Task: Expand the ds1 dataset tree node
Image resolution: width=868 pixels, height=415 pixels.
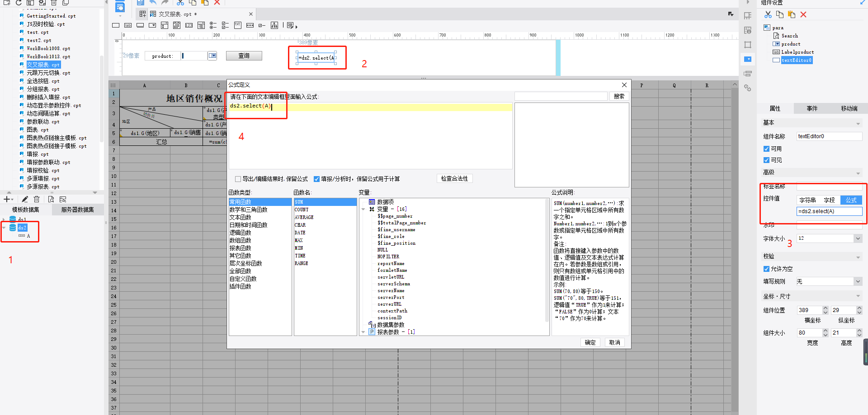Action: (x=4, y=219)
